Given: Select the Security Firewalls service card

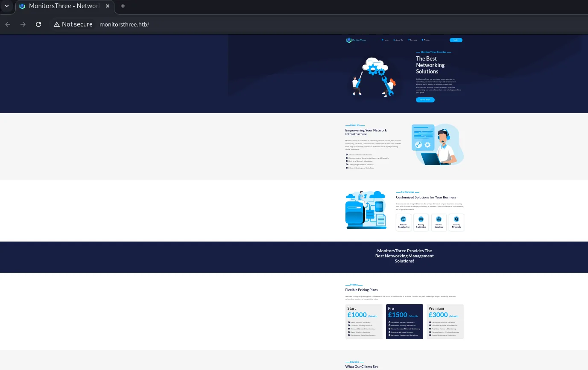Looking at the screenshot, I should coord(456,222).
